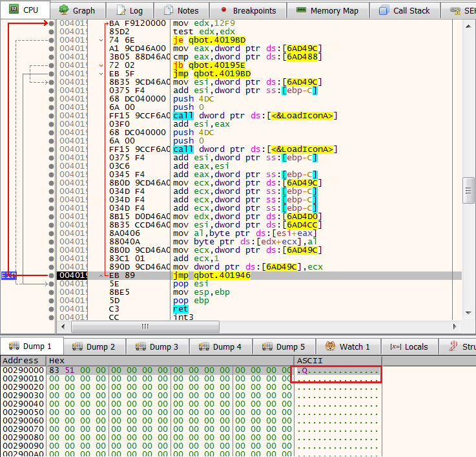Viewport: 476px width, 457px height.
Task: Click the Watch 1 dog icon
Action: tap(330, 346)
